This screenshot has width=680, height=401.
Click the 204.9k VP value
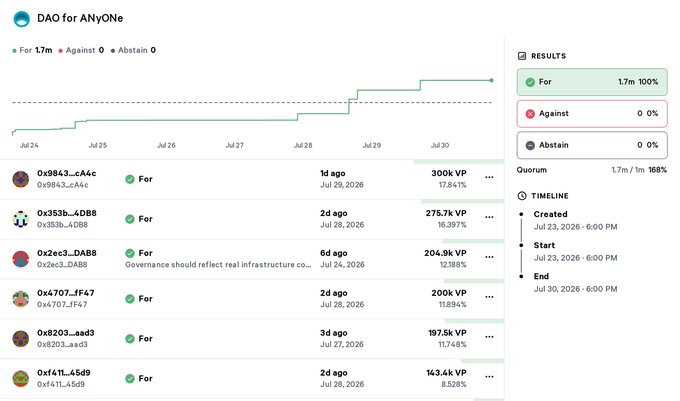[x=445, y=253]
